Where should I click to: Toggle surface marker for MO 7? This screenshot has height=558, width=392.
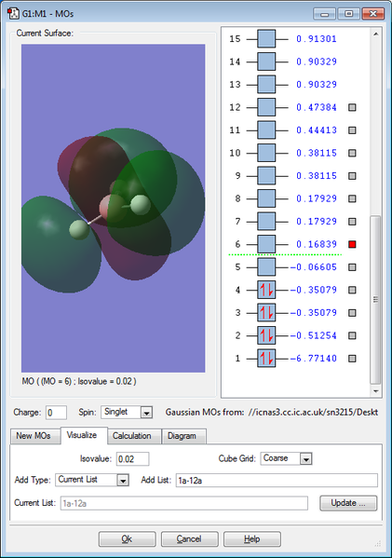tap(352, 222)
